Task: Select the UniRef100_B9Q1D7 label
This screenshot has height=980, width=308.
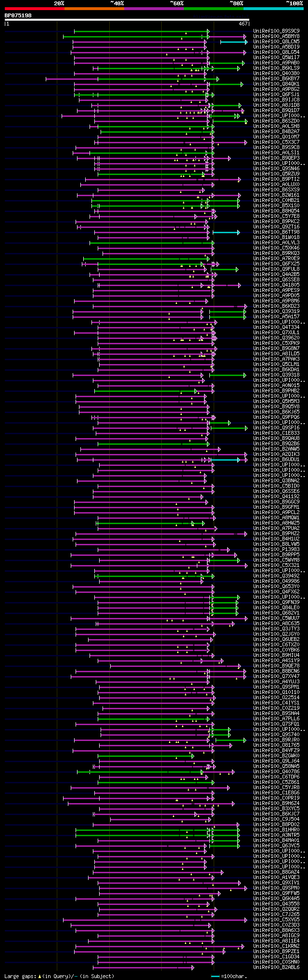Action: (276, 110)
